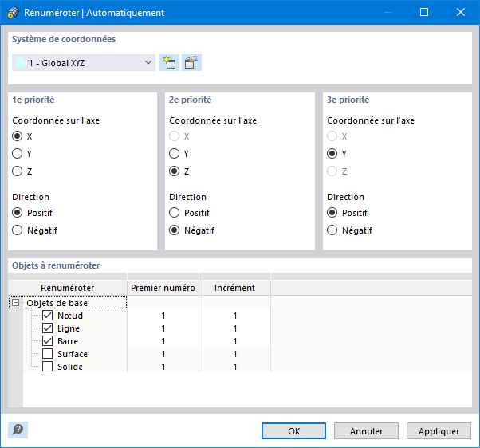Click the Appliquer button
480x448 pixels.
(x=438, y=430)
